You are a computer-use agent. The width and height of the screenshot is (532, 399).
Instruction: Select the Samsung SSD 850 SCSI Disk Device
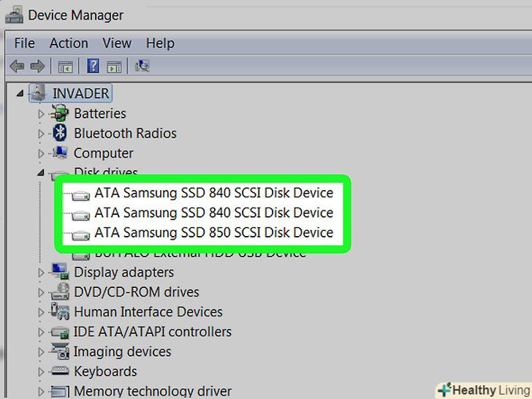click(x=213, y=232)
